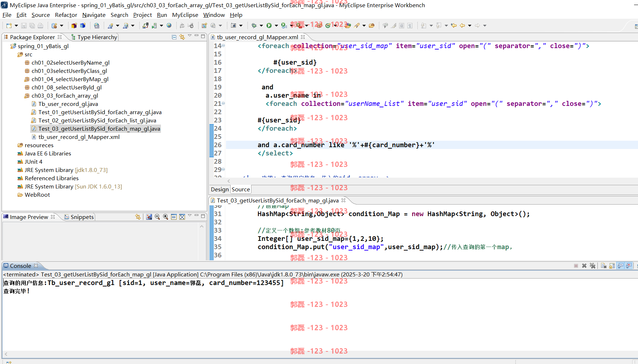The height and width of the screenshot is (364, 638).
Task: Switch to the Snippets tab
Action: pyautogui.click(x=79, y=217)
